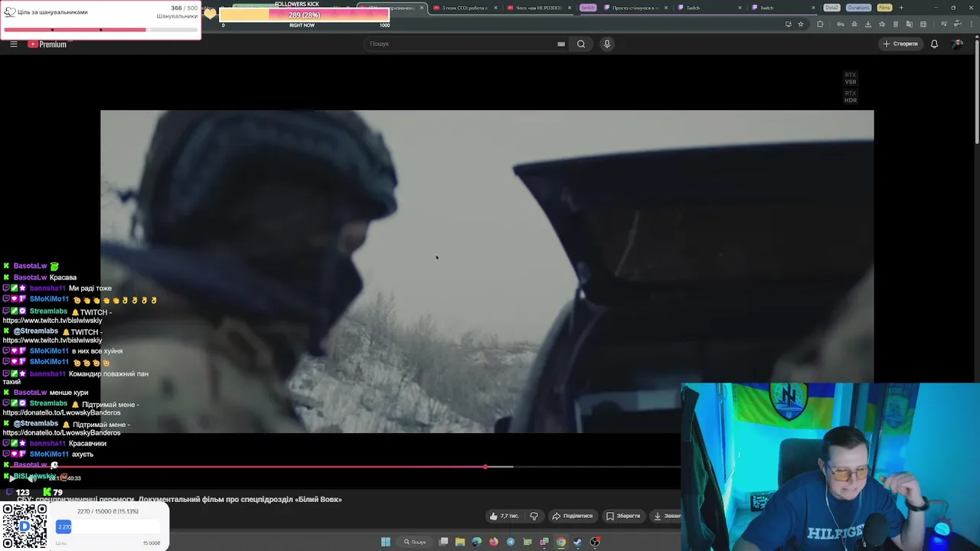This screenshot has height=551, width=980.
Task: Open the media controls music icon
Action: pos(944,24)
